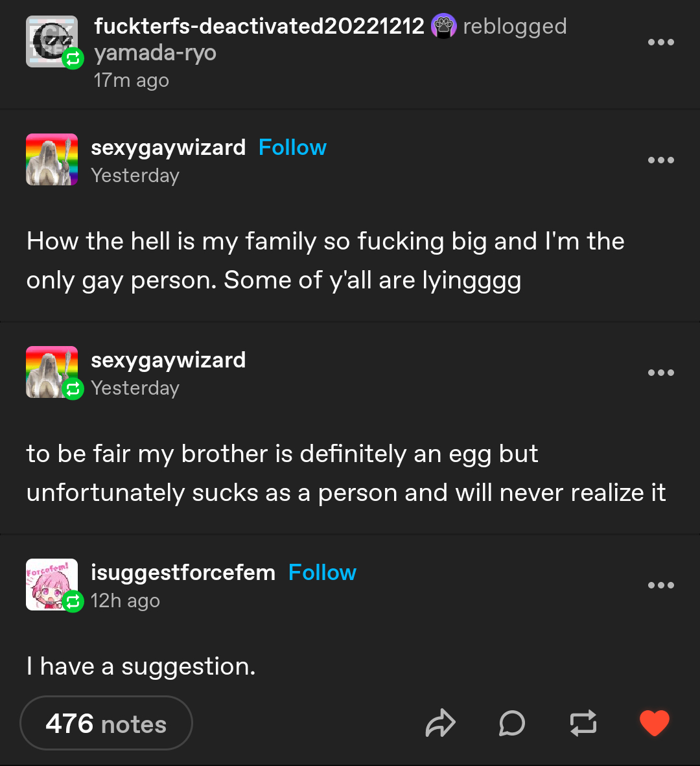Screen dimensions: 700x766
Task: Click sexygaywizard rainbow avatar on first post
Action: point(52,159)
